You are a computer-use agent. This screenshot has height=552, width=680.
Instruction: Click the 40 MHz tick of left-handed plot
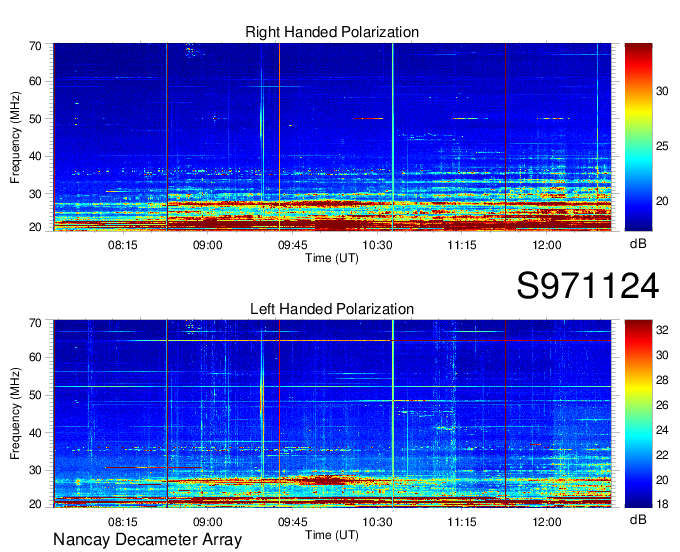tap(35, 433)
